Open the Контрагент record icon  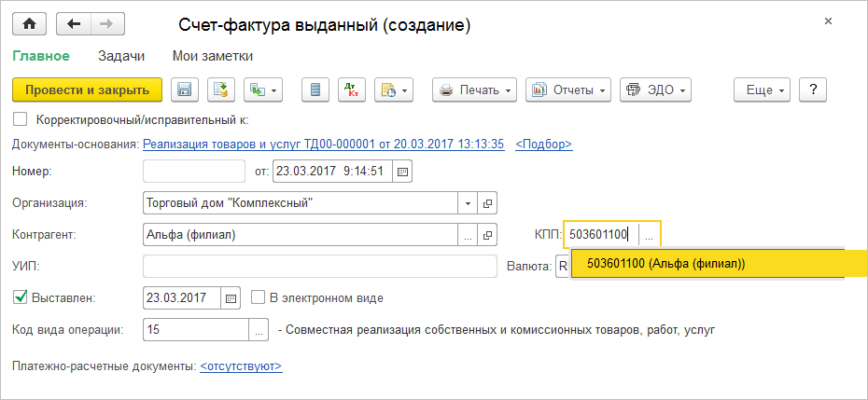(487, 236)
